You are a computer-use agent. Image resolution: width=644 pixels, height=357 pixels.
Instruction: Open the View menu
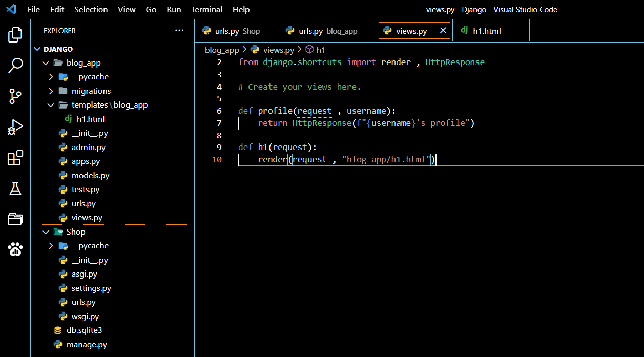tap(127, 9)
